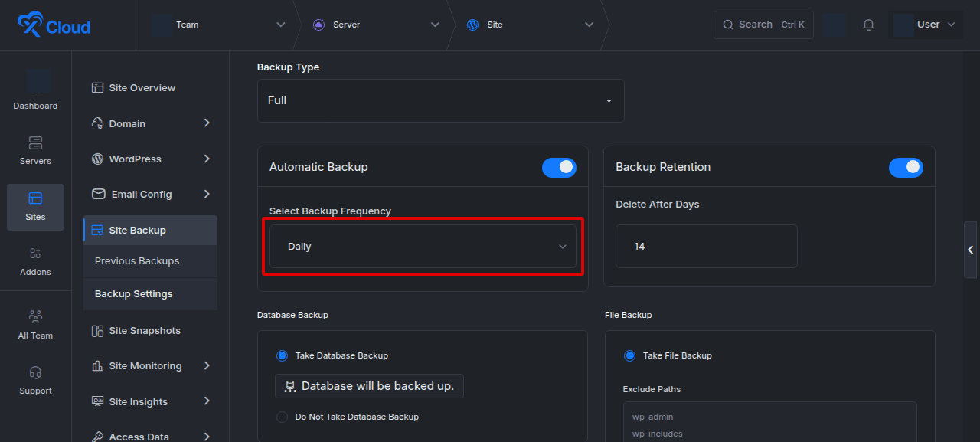Viewport: 980px width, 442px height.
Task: Click the Exclude Paths text area
Action: [x=769, y=422]
